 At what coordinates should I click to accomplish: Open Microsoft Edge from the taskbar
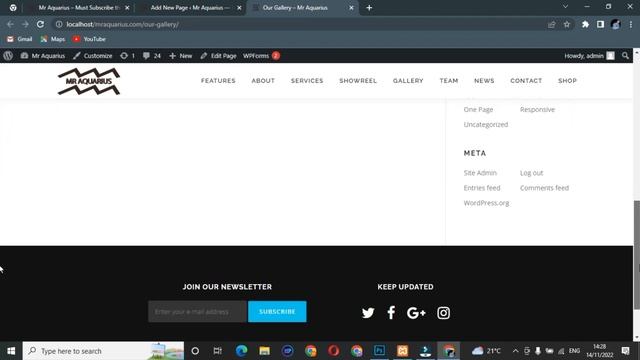point(241,351)
